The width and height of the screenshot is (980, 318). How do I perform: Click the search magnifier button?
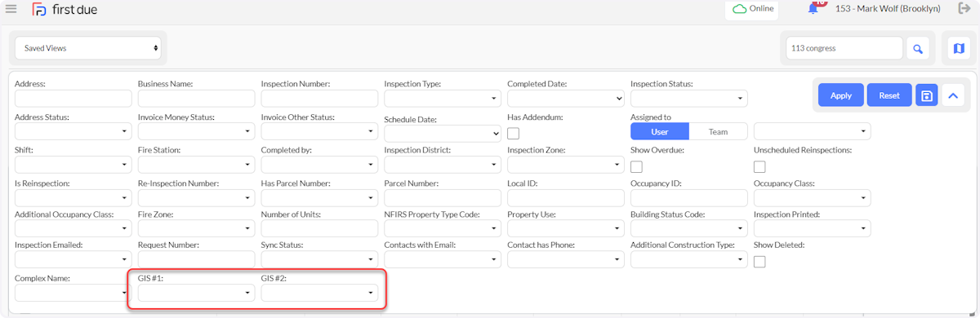pos(918,49)
